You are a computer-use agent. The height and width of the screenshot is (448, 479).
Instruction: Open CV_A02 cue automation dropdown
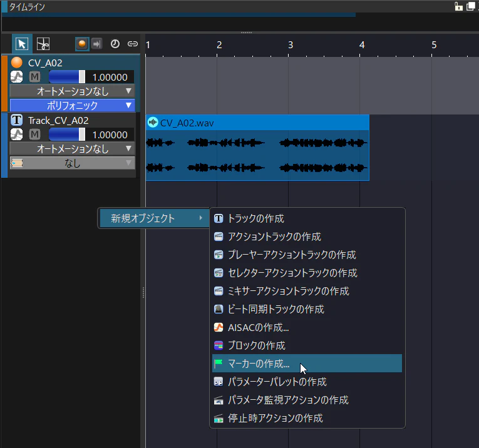click(x=72, y=91)
